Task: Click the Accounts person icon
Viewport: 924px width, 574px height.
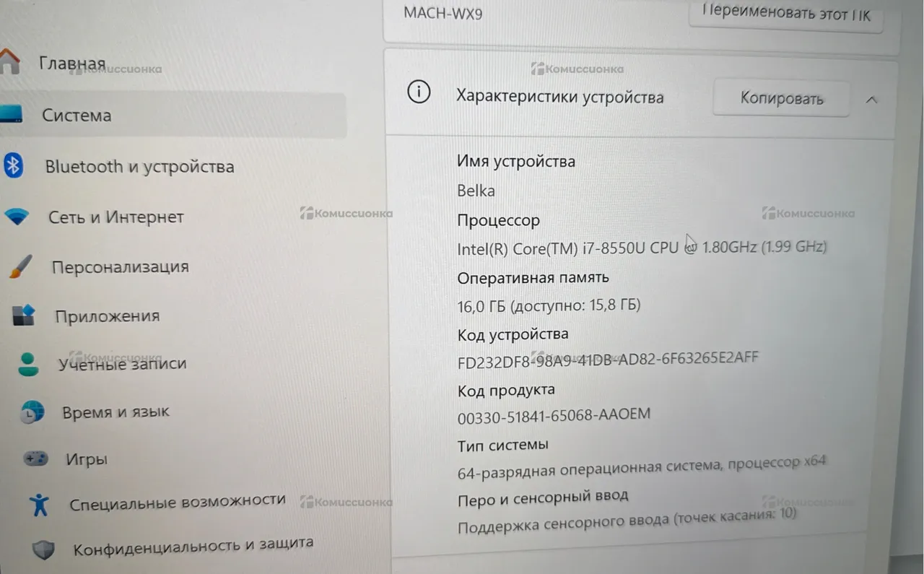Action: (x=28, y=364)
